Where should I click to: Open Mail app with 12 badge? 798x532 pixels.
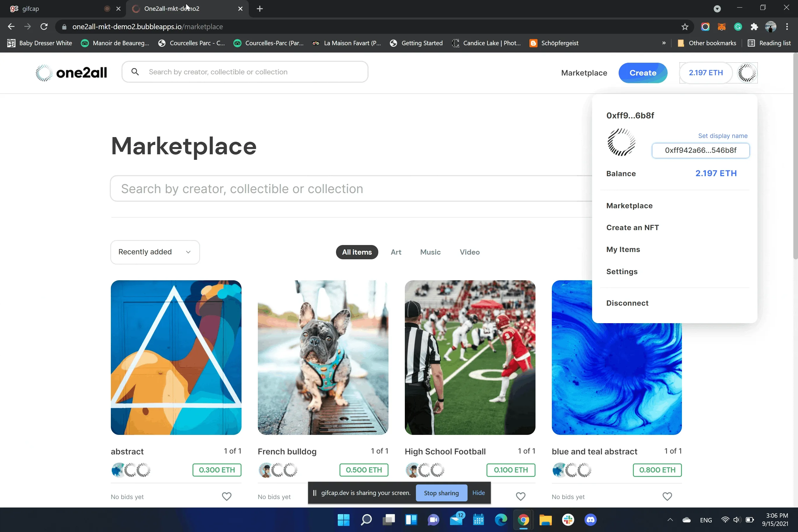(x=457, y=519)
